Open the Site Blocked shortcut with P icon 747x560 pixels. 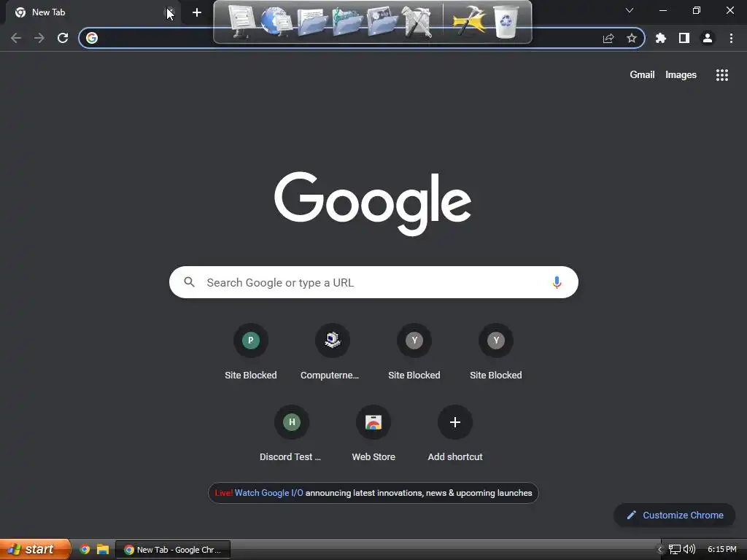tap(251, 351)
